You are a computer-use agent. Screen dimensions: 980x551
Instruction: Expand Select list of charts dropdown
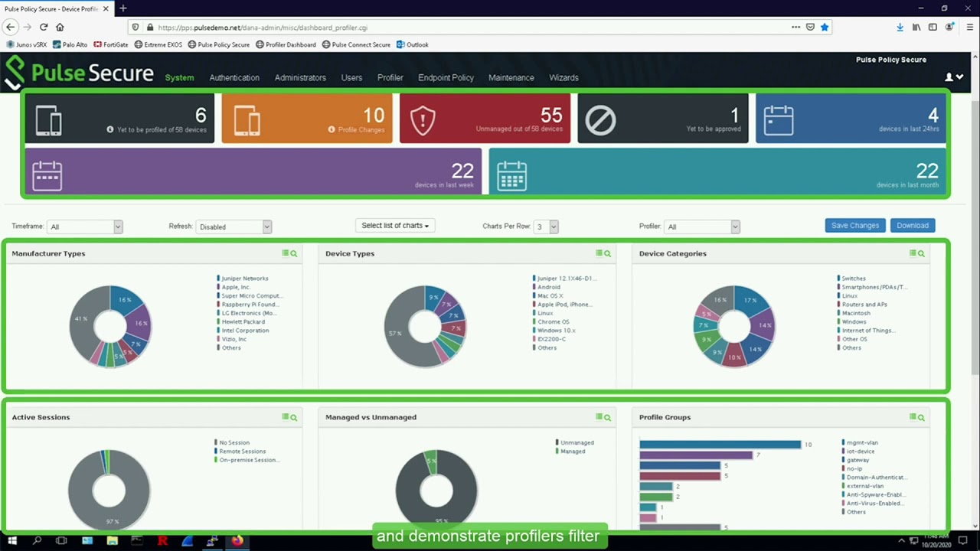395,226
